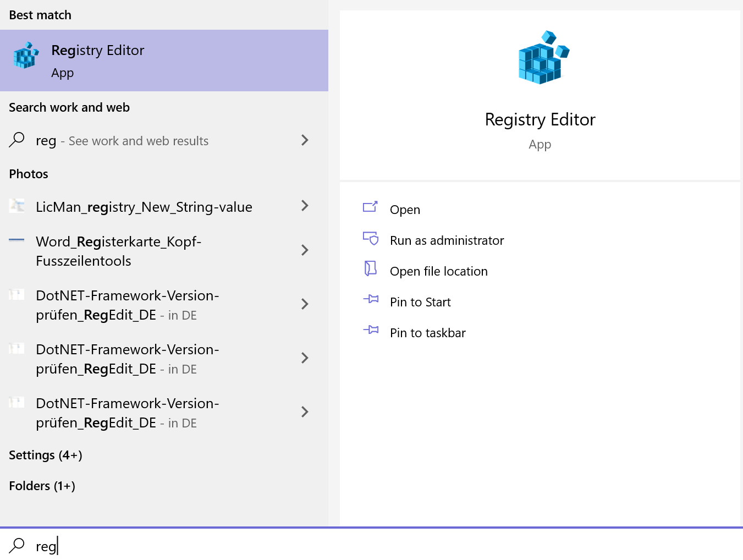Click the Open icon in the actions list
This screenshot has height=560, width=743.
coord(371,207)
